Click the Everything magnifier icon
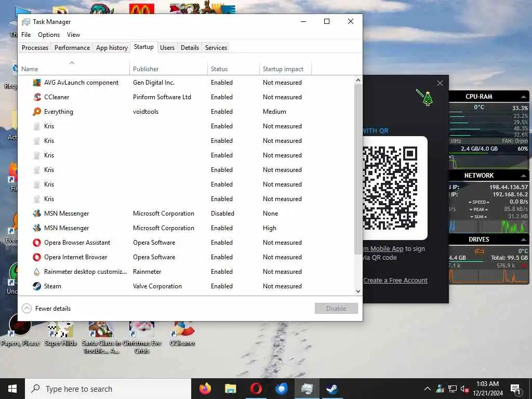Image resolution: width=532 pixels, height=399 pixels. pos(37,112)
